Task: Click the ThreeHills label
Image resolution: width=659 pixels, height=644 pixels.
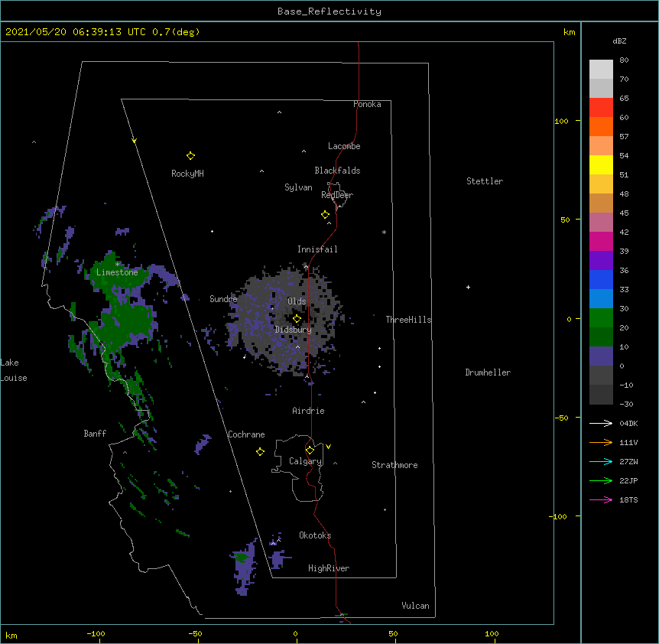Action: [x=408, y=320]
